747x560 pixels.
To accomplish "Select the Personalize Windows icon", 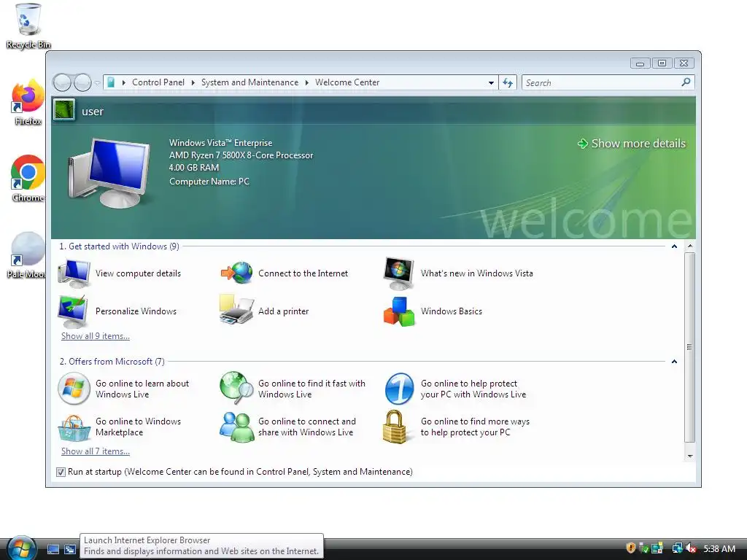I will tap(72, 311).
